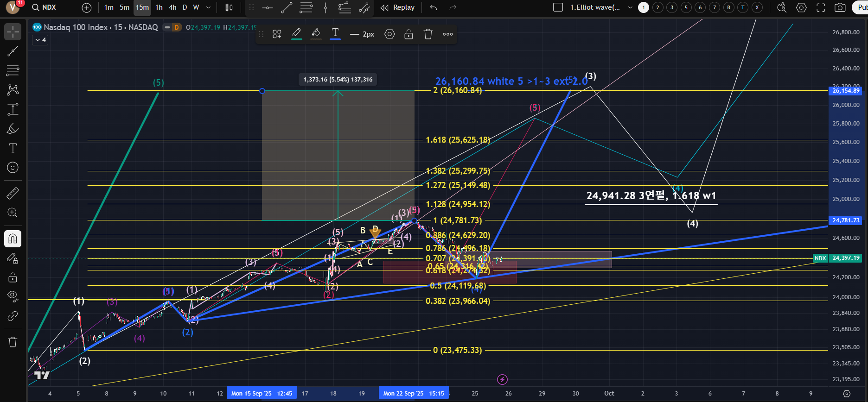The width and height of the screenshot is (868, 402).
Task: Hide all drawings with the eye icon
Action: point(13,296)
